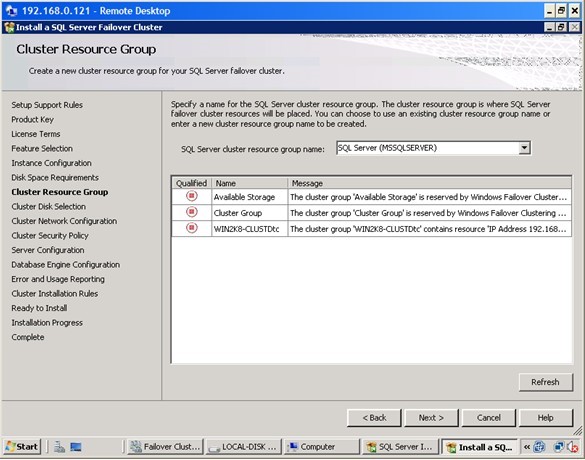Image resolution: width=585 pixels, height=460 pixels.
Task: Select Setup Support Rules step
Action: point(47,105)
